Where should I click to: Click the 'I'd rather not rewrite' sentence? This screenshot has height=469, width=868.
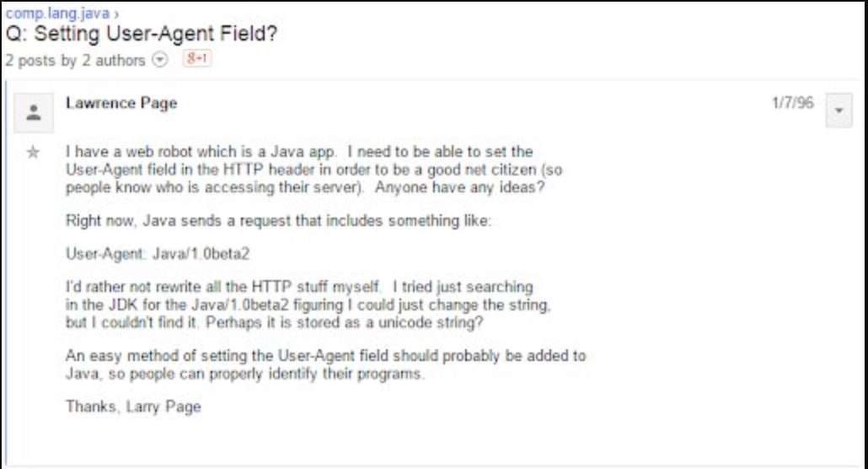(223, 287)
